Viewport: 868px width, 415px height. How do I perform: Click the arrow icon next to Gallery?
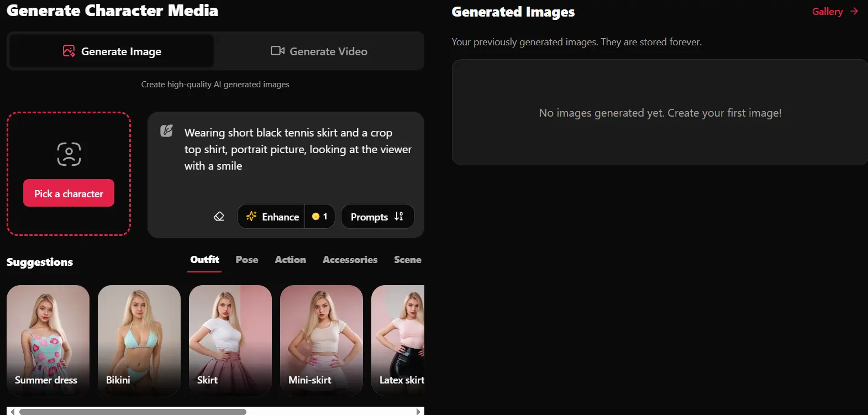click(x=854, y=11)
